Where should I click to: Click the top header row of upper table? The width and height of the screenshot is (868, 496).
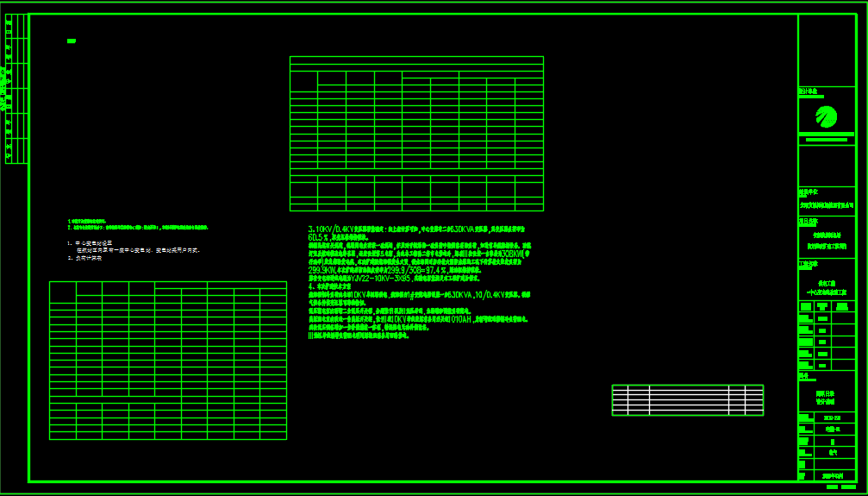pos(416,60)
